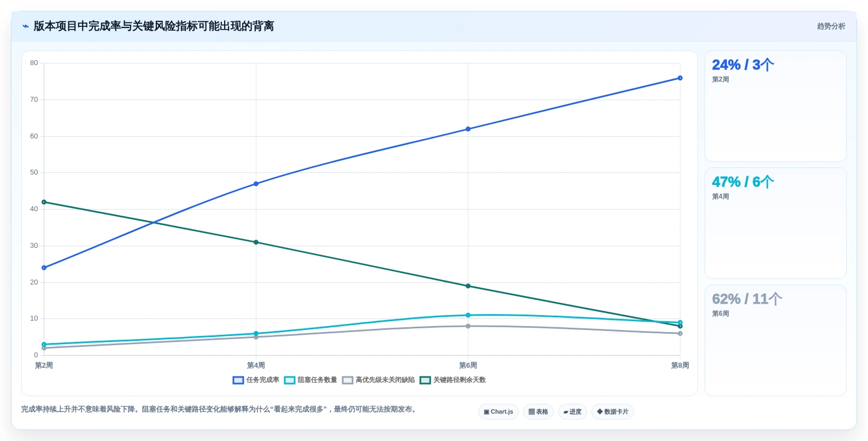Click the 第4周 x-axis label
868x441 pixels.
(256, 365)
